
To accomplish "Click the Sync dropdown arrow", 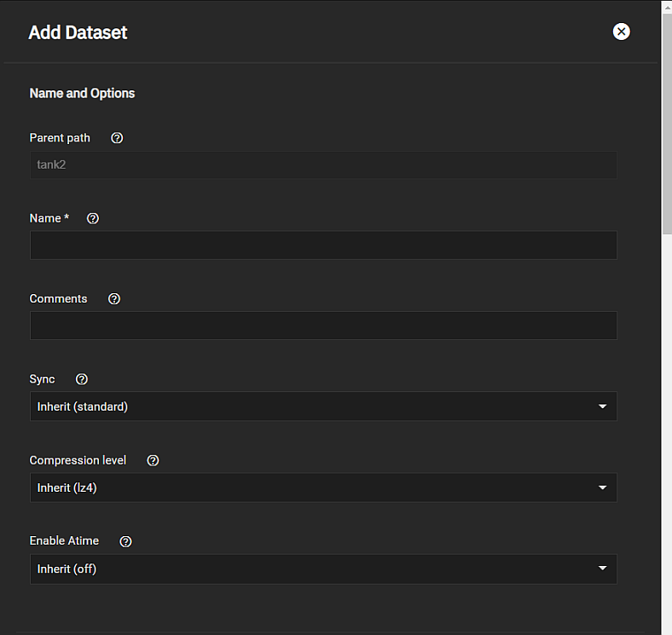I will [602, 407].
